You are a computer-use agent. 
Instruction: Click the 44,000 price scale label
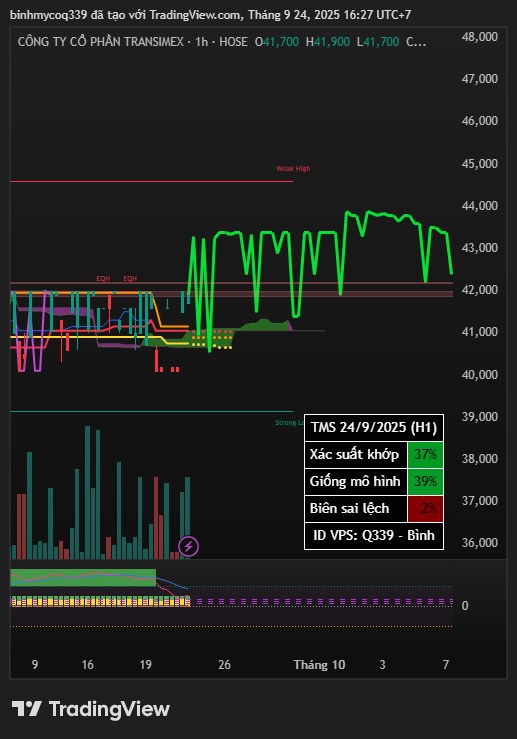pos(479,205)
